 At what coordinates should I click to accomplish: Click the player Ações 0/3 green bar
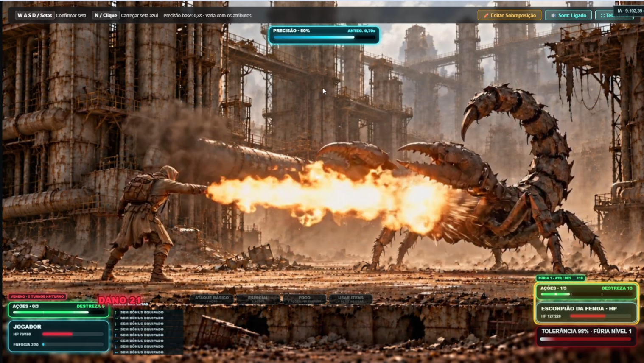tap(59, 312)
